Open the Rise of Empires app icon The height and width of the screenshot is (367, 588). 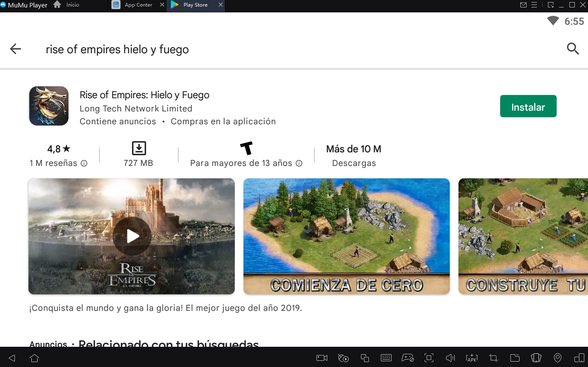click(49, 106)
